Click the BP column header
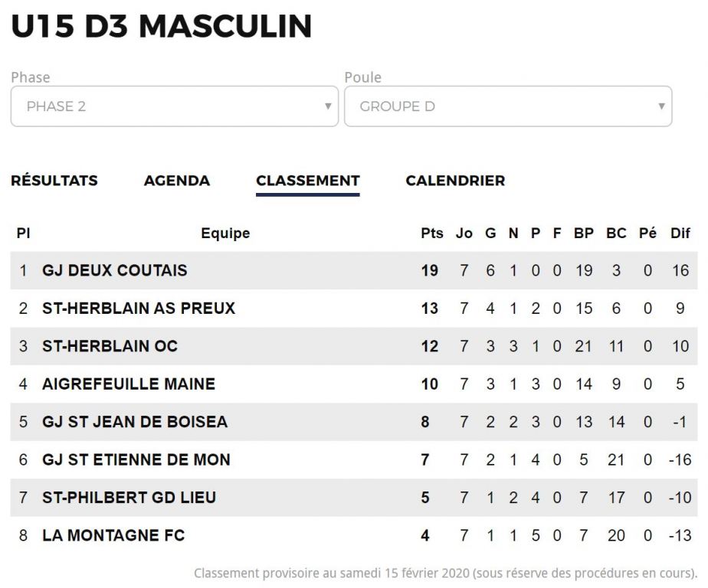 pos(583,234)
